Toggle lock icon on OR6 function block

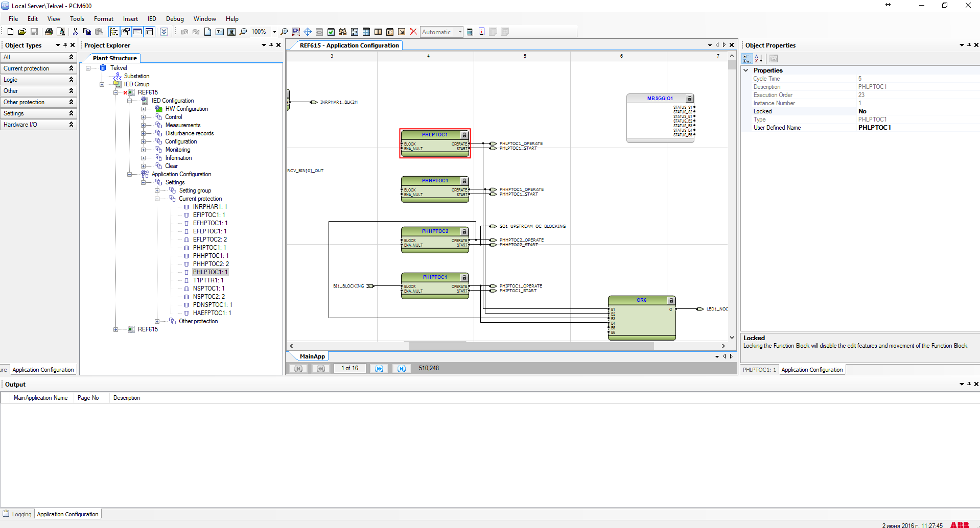(671, 300)
